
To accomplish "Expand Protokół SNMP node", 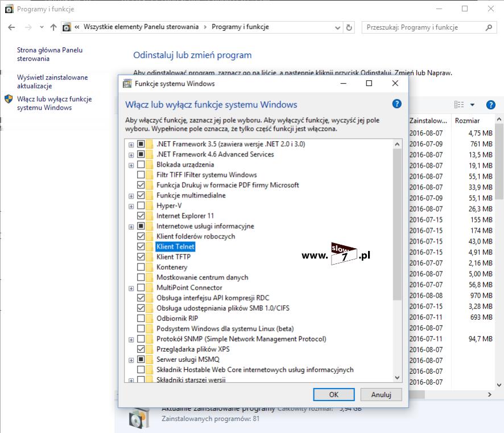I will click(x=131, y=340).
